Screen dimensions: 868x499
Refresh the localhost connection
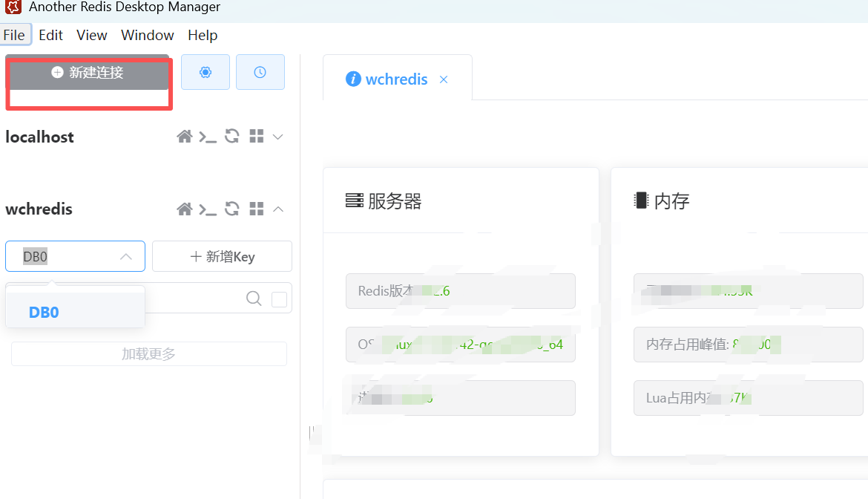[232, 136]
